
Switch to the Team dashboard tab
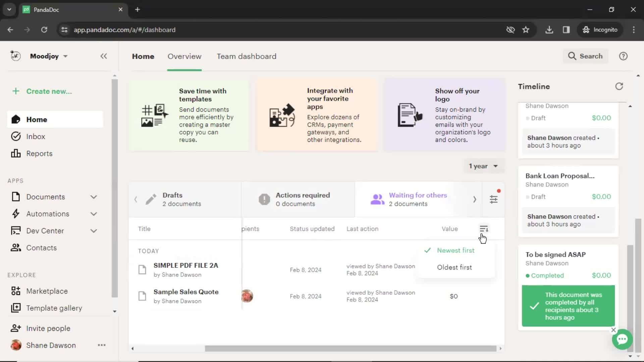[247, 56]
